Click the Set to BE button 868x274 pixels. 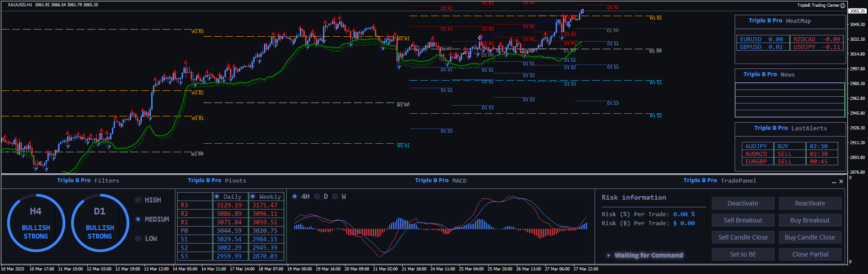coord(743,254)
